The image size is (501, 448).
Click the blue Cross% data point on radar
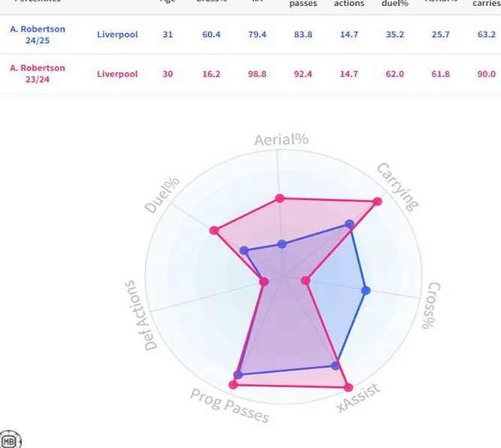tap(366, 290)
